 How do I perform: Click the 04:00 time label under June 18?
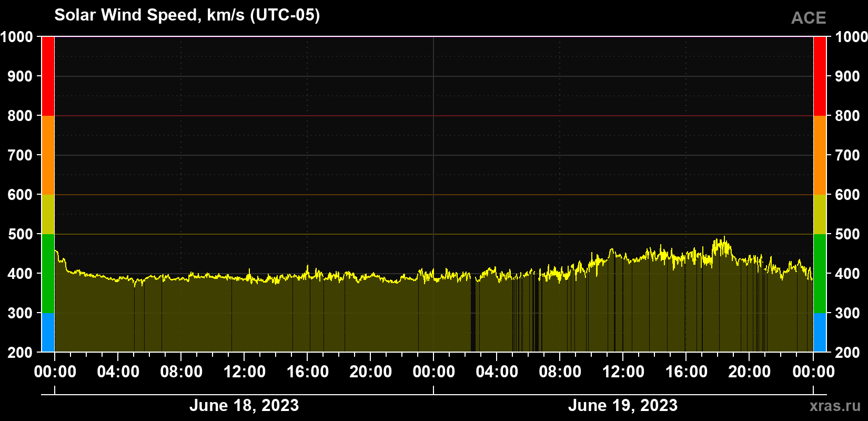click(118, 372)
